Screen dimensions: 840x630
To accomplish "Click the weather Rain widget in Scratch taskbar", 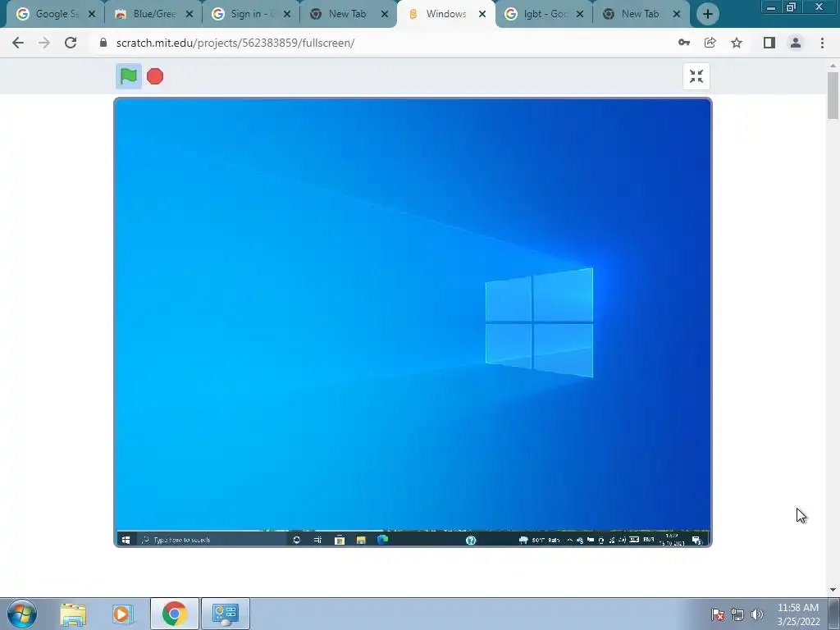I will tap(539, 540).
